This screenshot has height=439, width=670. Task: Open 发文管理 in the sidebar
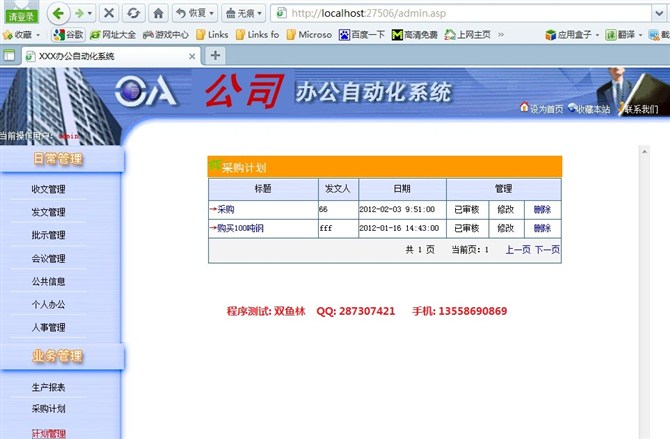pos(48,212)
